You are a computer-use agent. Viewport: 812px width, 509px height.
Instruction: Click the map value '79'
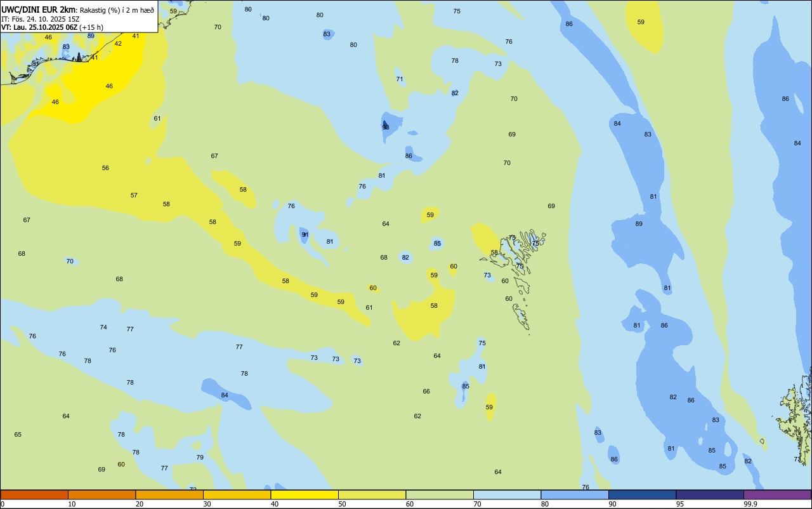(200, 458)
